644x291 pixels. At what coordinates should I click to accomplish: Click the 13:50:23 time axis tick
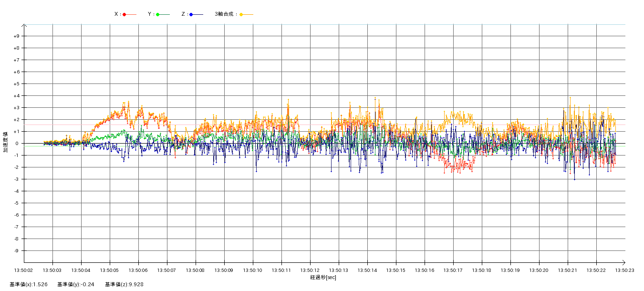click(624, 270)
